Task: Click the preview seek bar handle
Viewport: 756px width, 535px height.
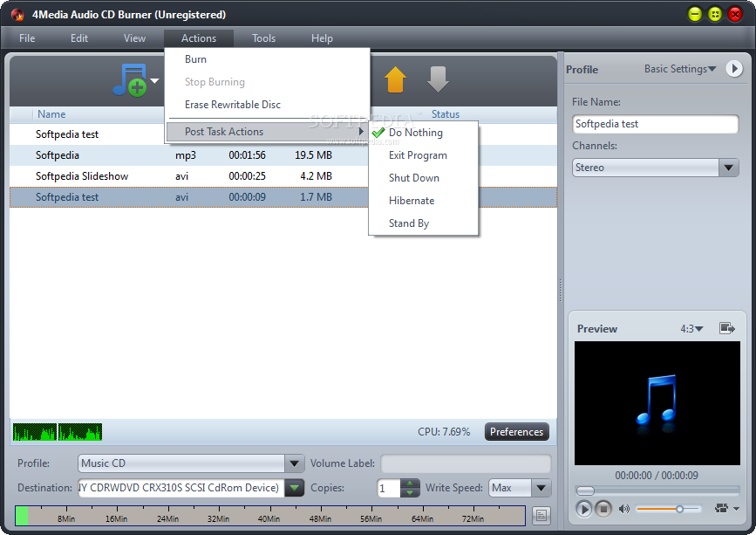Action: coord(585,491)
